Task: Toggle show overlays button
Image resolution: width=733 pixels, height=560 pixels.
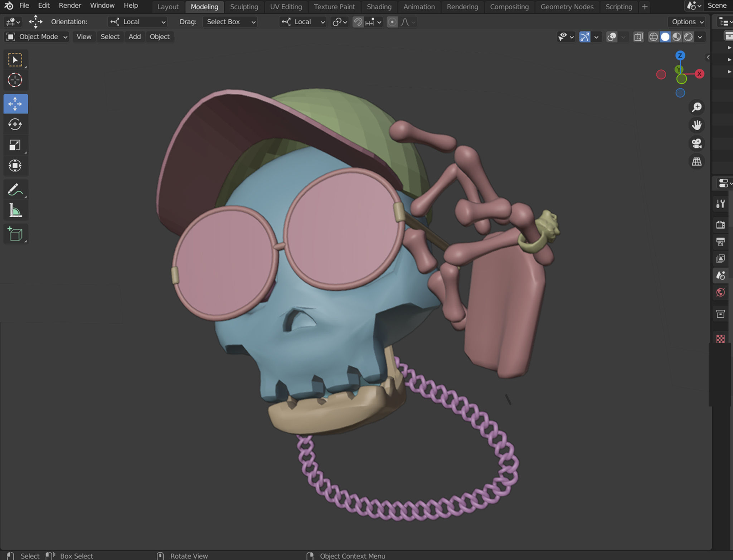Action: click(612, 37)
